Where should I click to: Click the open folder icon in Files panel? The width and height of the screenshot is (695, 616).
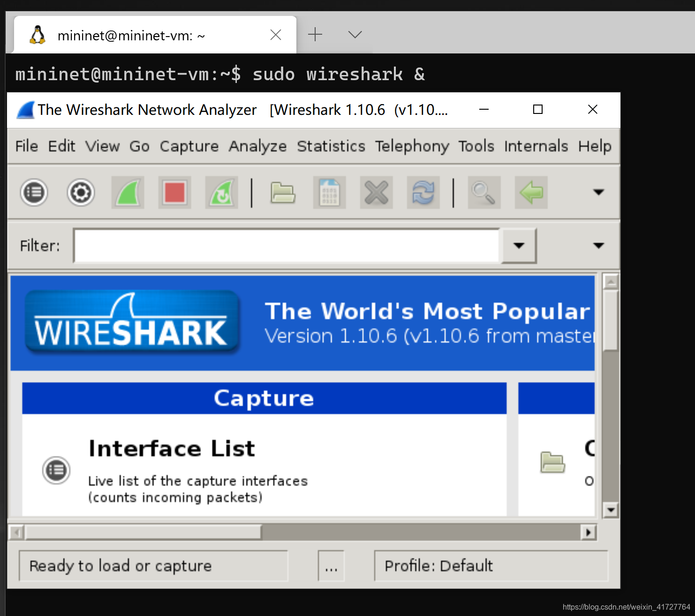point(552,462)
